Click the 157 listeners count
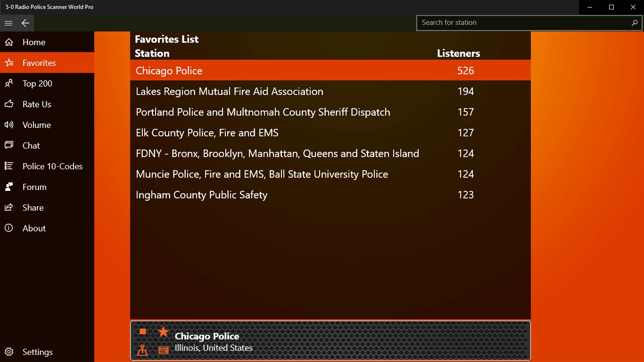Viewport: 644px width, 362px height. point(466,112)
